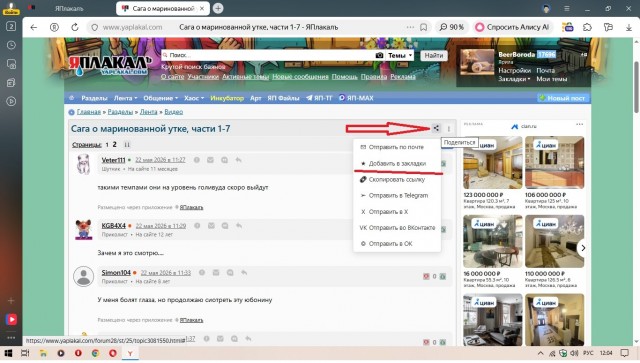Viewport: 640px width, 363px height.
Task: Open the Почта link
Action: pos(545,70)
